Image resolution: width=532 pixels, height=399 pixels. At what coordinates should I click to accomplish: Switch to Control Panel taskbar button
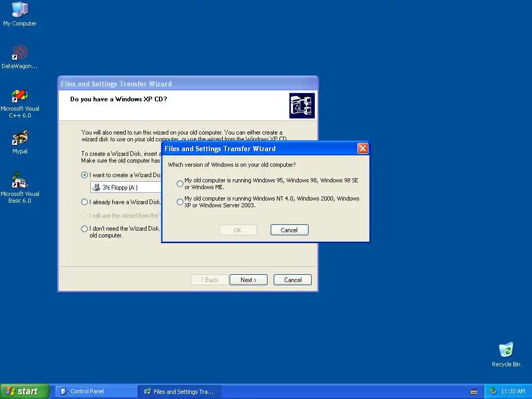(x=96, y=392)
